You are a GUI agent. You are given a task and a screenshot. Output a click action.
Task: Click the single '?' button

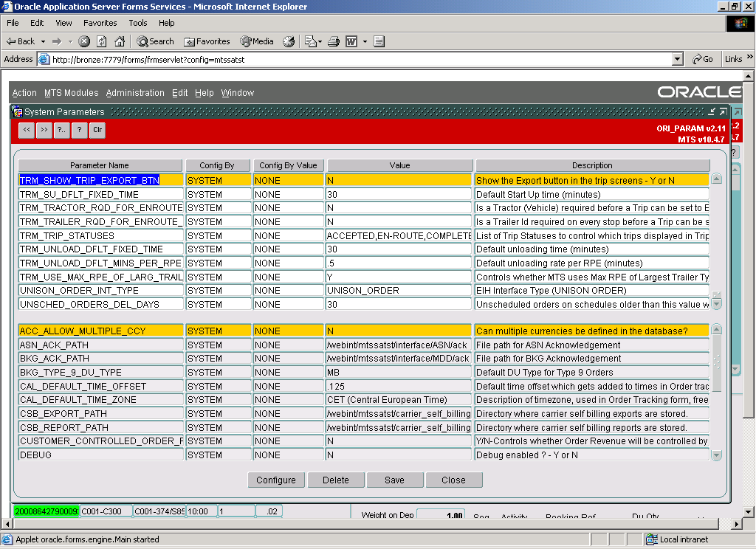(79, 130)
